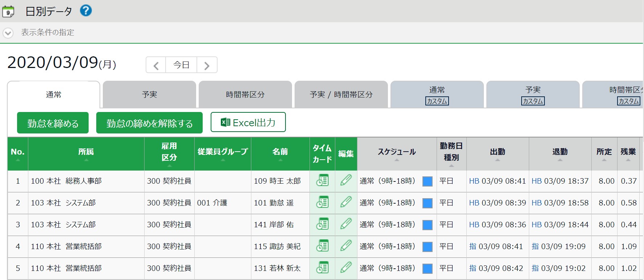Edit attendance record for 141 岸部 佑
The image size is (644, 280).
point(346,224)
